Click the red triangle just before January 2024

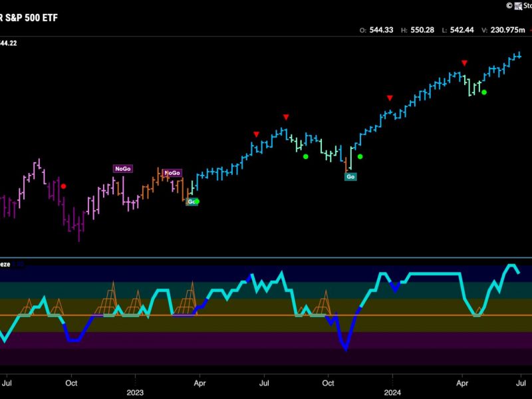390,98
